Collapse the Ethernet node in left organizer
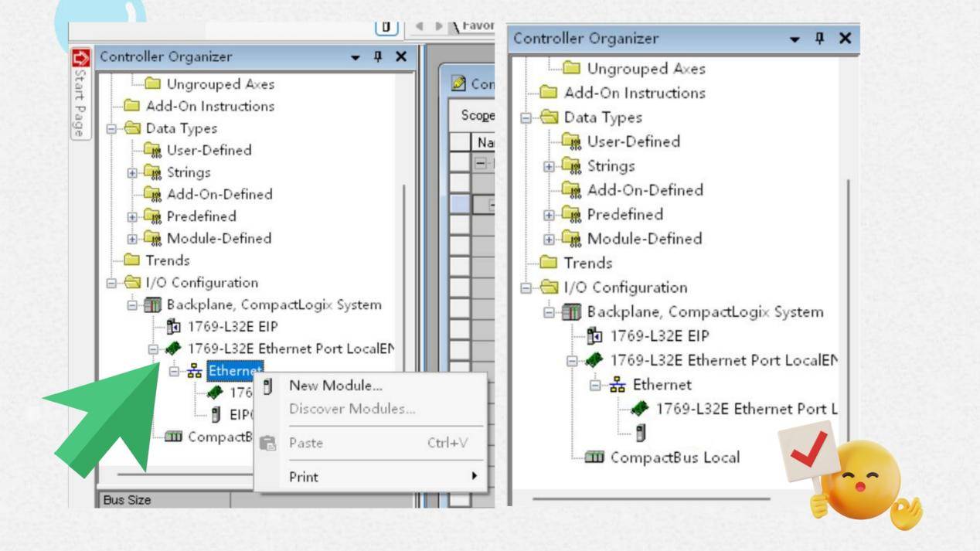Viewport: 980px width, 551px height. (174, 371)
